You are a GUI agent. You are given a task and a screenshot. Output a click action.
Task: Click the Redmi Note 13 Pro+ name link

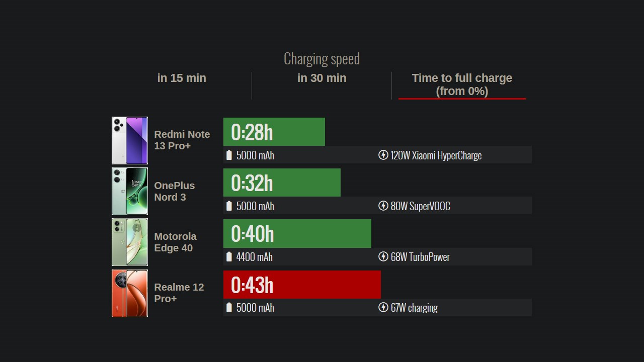(x=182, y=140)
